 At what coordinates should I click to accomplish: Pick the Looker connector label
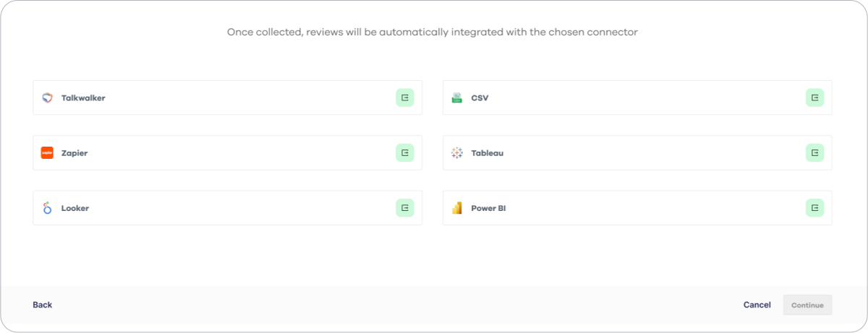(x=75, y=208)
